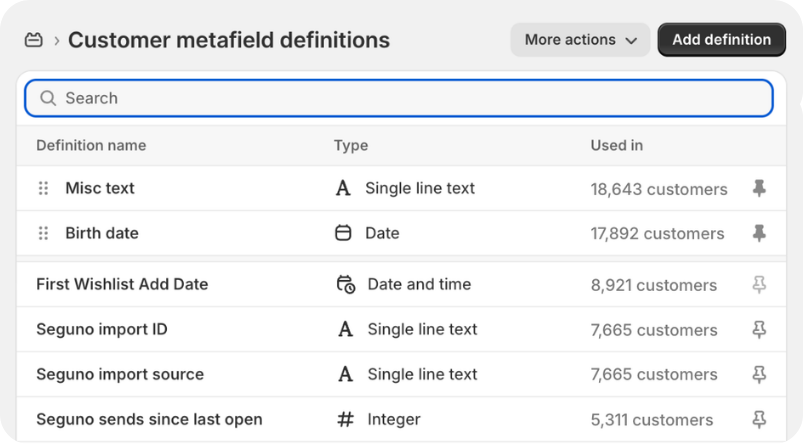Click the search magnifier icon
805x446 pixels.
(x=48, y=98)
